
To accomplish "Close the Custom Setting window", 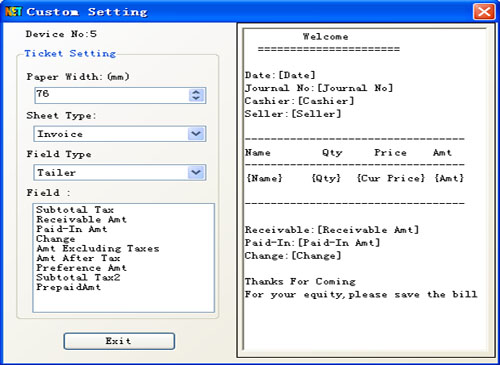I will click(484, 12).
